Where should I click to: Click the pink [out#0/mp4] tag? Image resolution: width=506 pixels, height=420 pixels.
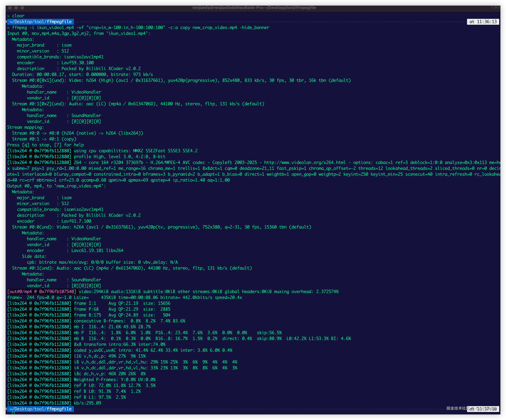pos(42,292)
